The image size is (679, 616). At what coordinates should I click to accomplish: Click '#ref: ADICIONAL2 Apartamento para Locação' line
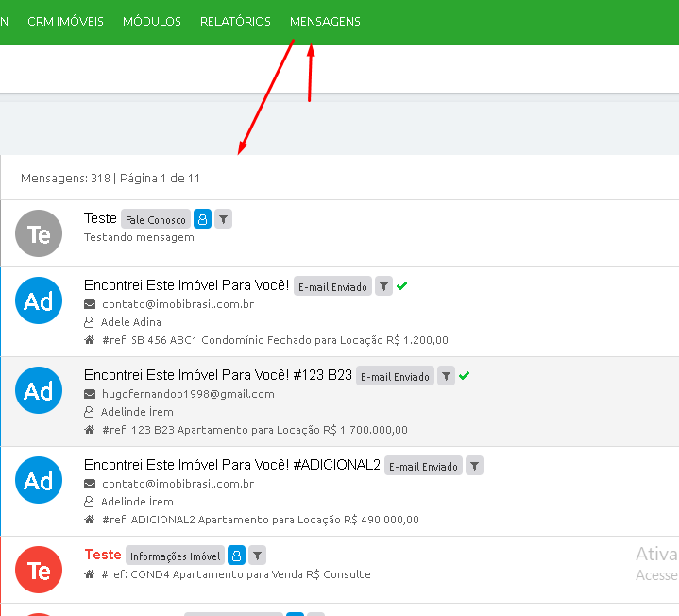click(261, 520)
